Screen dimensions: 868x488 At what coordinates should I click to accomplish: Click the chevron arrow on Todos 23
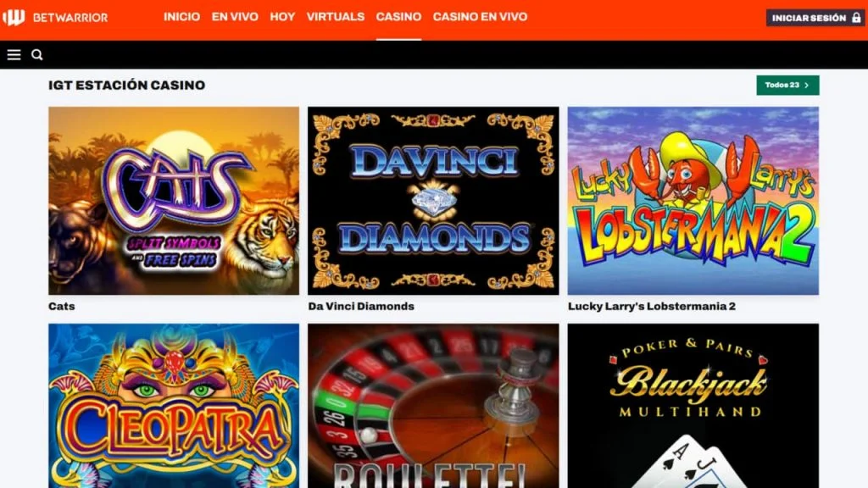tap(807, 86)
